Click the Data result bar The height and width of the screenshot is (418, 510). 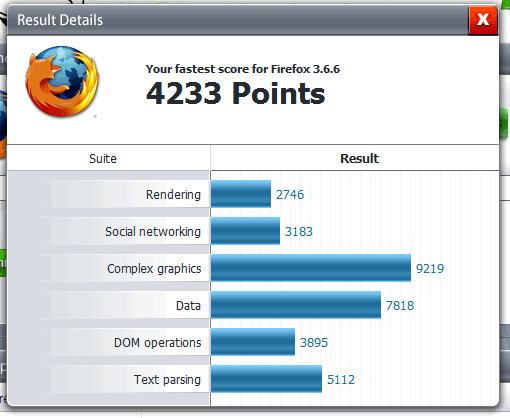pyautogui.click(x=296, y=305)
